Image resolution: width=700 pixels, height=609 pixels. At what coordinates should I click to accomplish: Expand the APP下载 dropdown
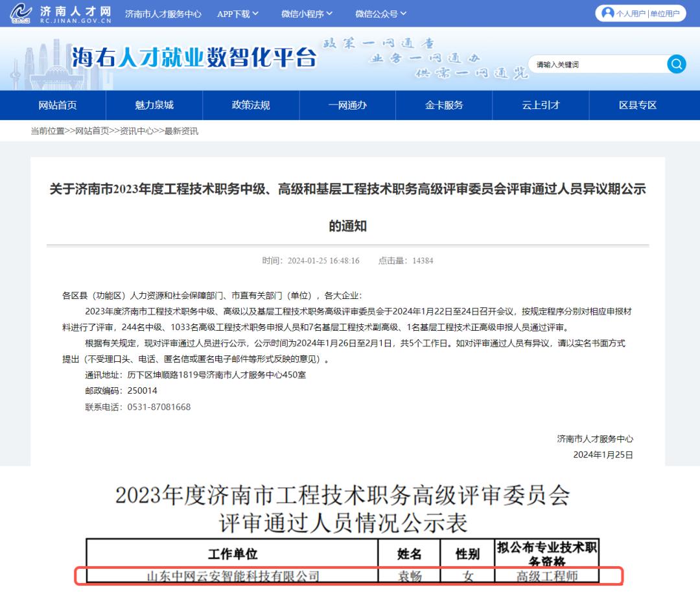click(x=237, y=14)
